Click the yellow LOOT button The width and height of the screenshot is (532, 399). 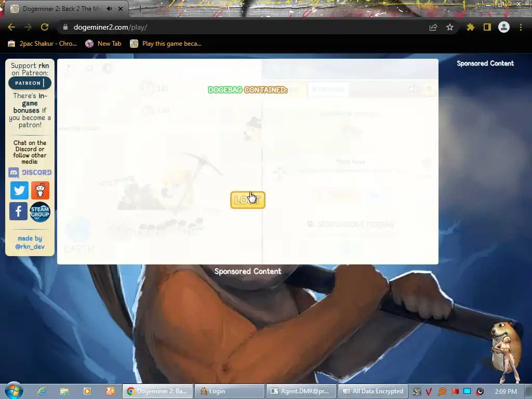click(x=248, y=200)
